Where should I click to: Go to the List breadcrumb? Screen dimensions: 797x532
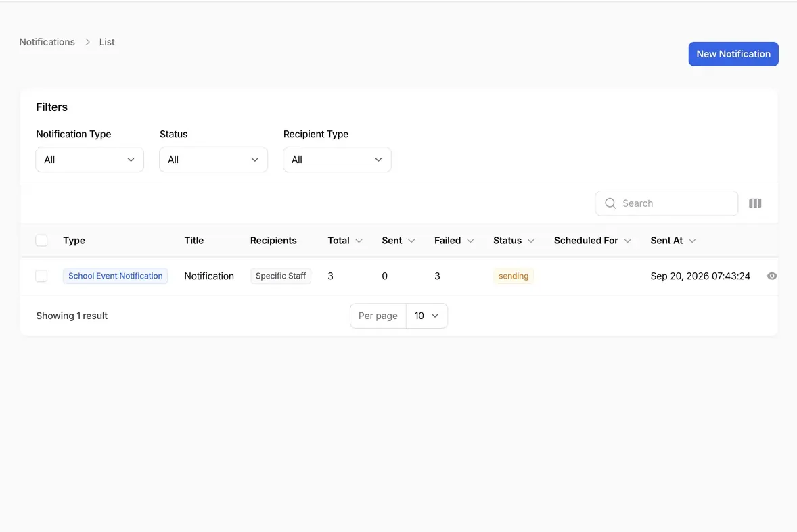click(x=107, y=42)
